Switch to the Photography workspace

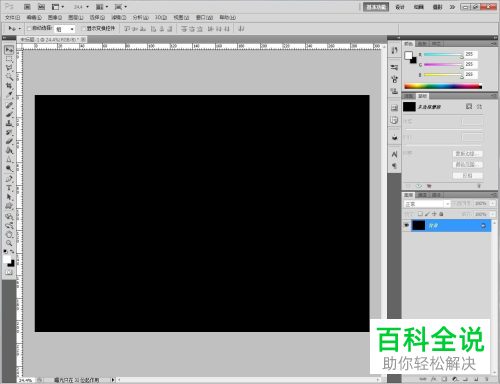coord(437,7)
